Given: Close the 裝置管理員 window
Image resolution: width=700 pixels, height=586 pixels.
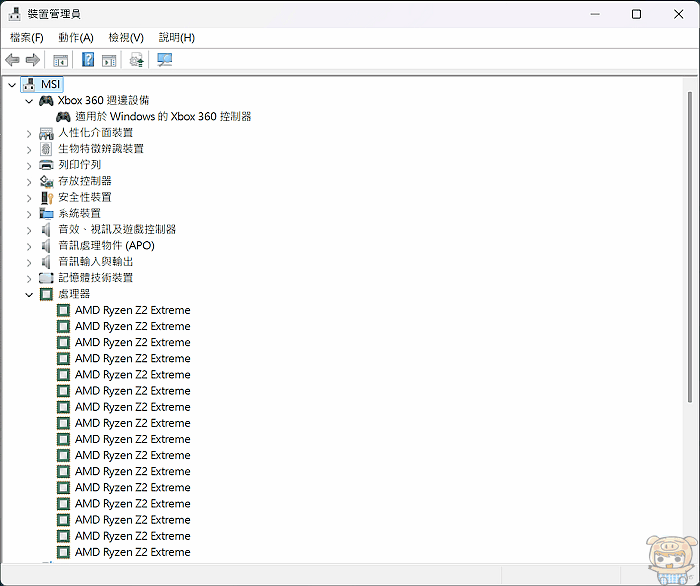Looking at the screenshot, I should [679, 14].
